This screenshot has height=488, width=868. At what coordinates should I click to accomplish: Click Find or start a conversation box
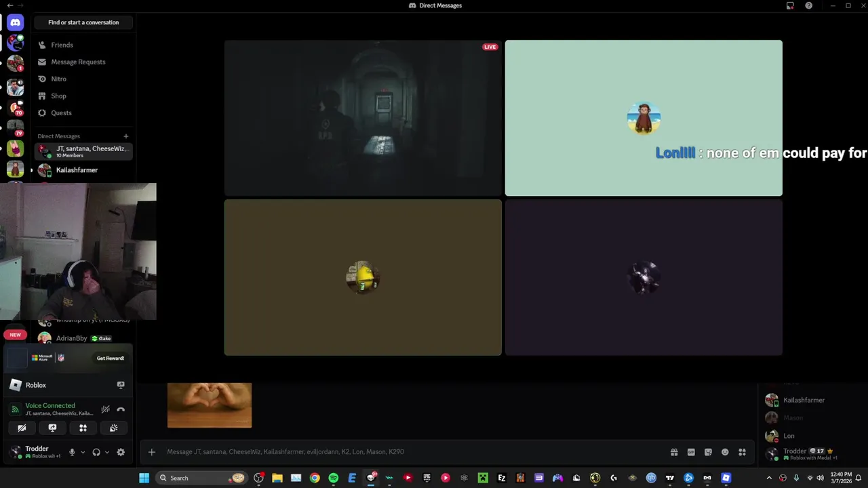[83, 22]
